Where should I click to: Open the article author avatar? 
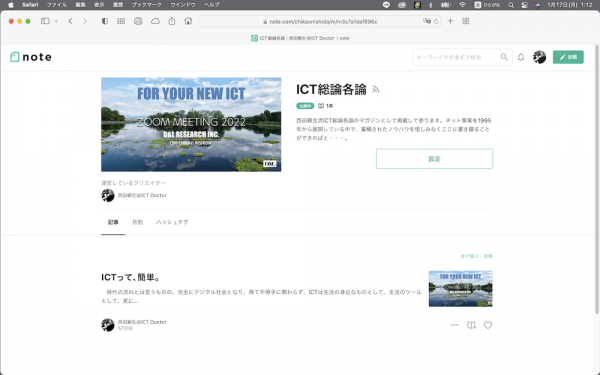[x=108, y=325]
